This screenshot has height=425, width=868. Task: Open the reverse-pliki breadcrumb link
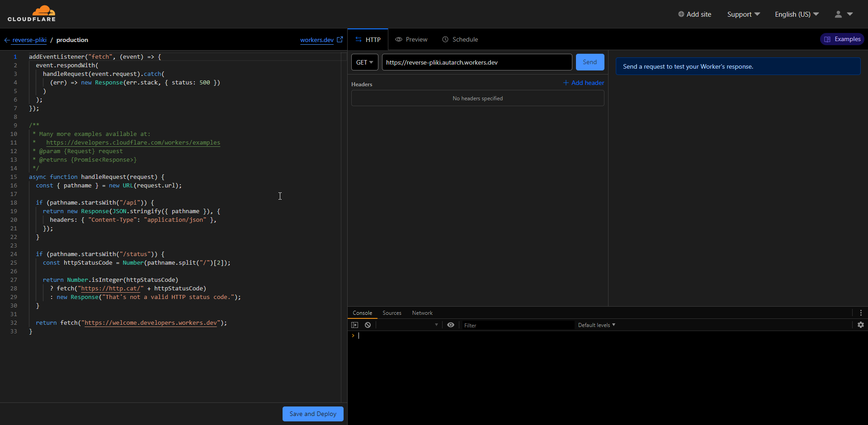(x=29, y=40)
